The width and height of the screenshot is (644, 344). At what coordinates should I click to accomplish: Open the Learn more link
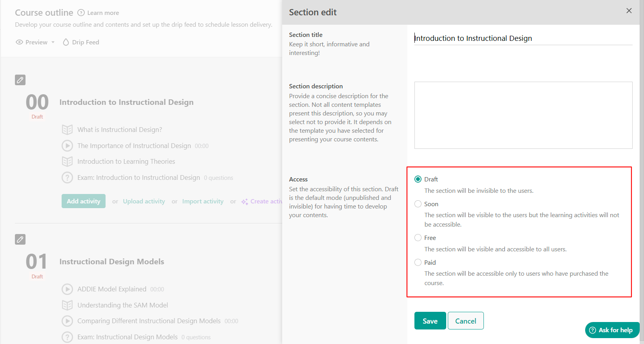(x=103, y=13)
